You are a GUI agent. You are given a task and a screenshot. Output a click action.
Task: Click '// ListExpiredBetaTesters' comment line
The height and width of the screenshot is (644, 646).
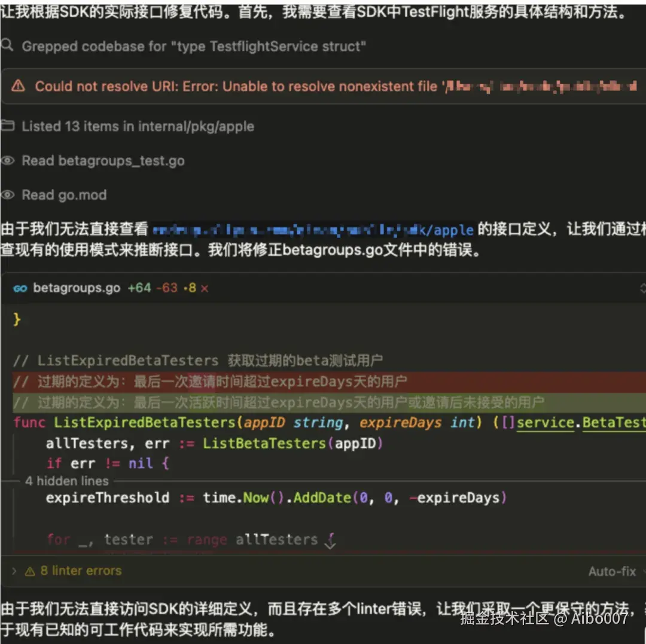click(x=198, y=361)
